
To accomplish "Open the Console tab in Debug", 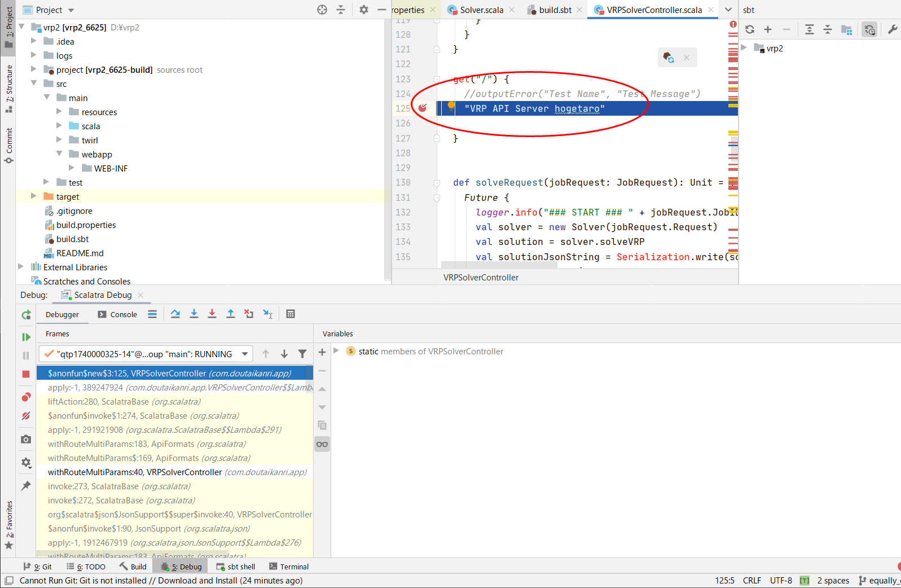I will coord(117,314).
